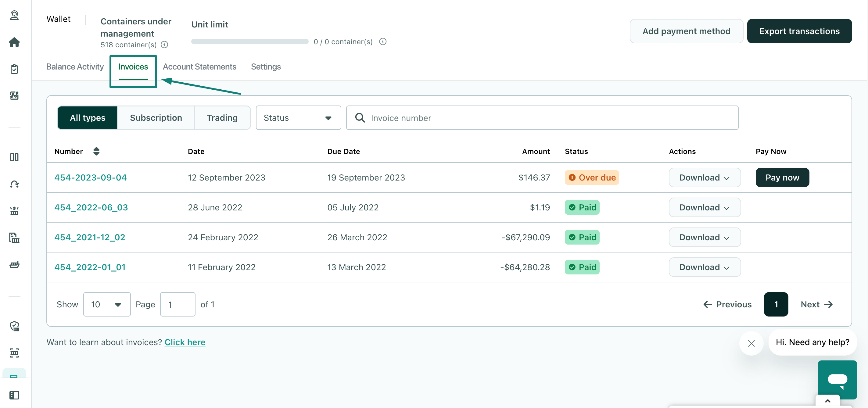Open invoice 454_2022-06_03

pyautogui.click(x=91, y=207)
